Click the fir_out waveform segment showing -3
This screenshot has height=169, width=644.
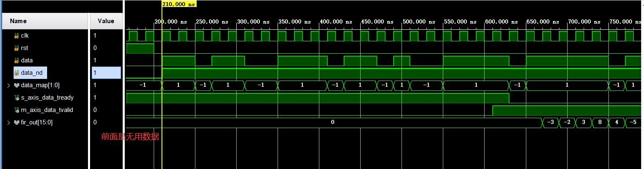tap(550, 122)
